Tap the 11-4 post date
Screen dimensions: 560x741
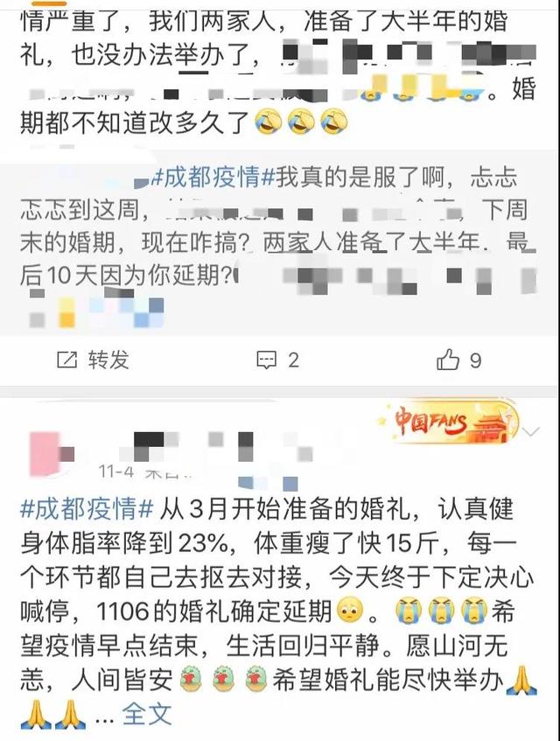click(116, 472)
